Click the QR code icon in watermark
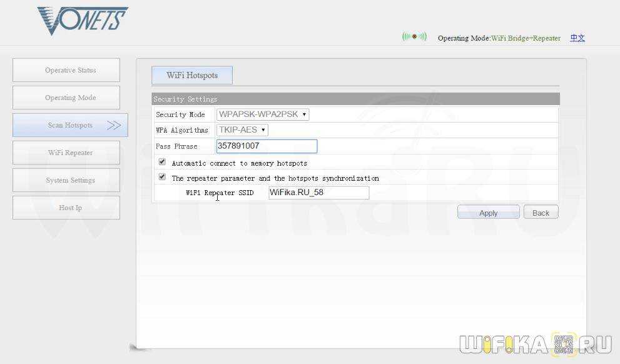Image resolution: width=620 pixels, height=364 pixels. click(x=564, y=345)
